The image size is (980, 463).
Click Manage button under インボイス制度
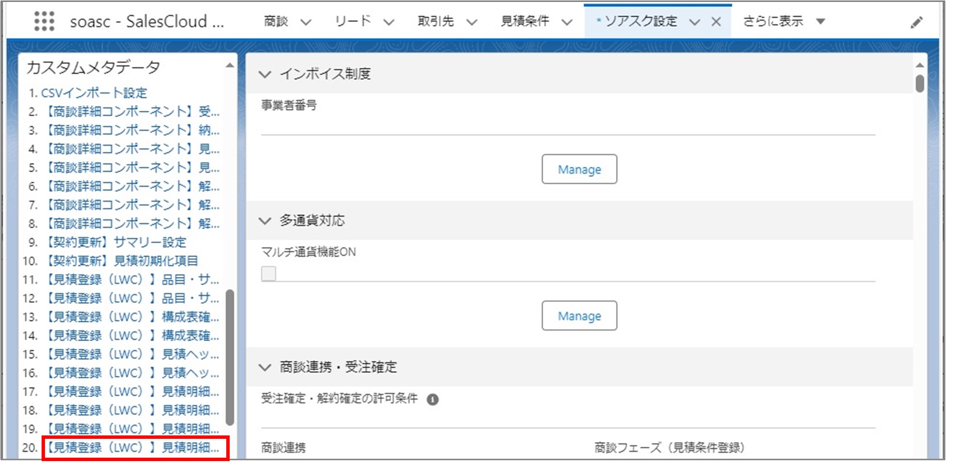point(579,169)
